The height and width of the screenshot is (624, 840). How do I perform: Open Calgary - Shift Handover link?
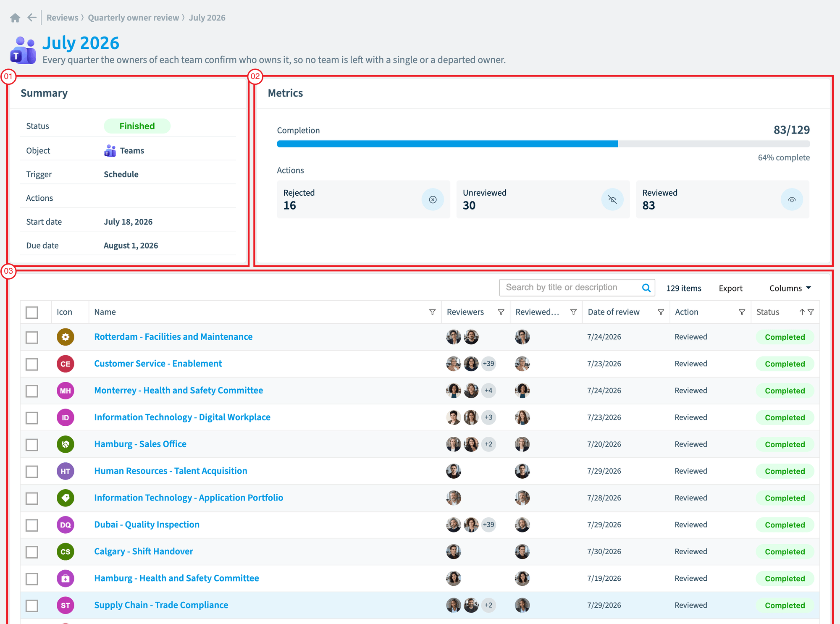(144, 551)
